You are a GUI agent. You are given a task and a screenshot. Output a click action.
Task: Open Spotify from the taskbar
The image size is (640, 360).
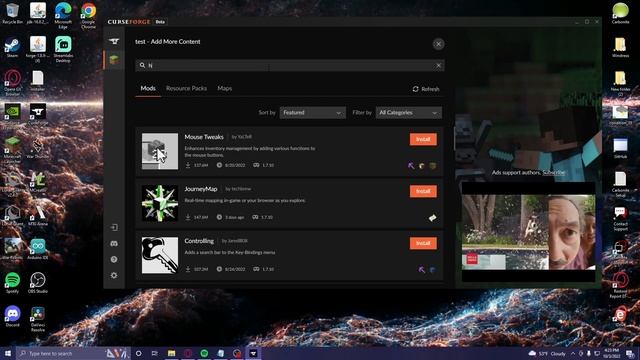(x=204, y=353)
